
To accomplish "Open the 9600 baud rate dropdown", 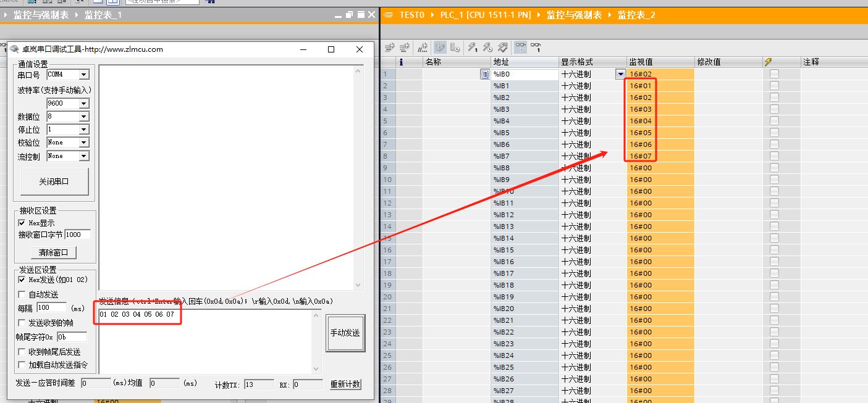I will (x=84, y=104).
